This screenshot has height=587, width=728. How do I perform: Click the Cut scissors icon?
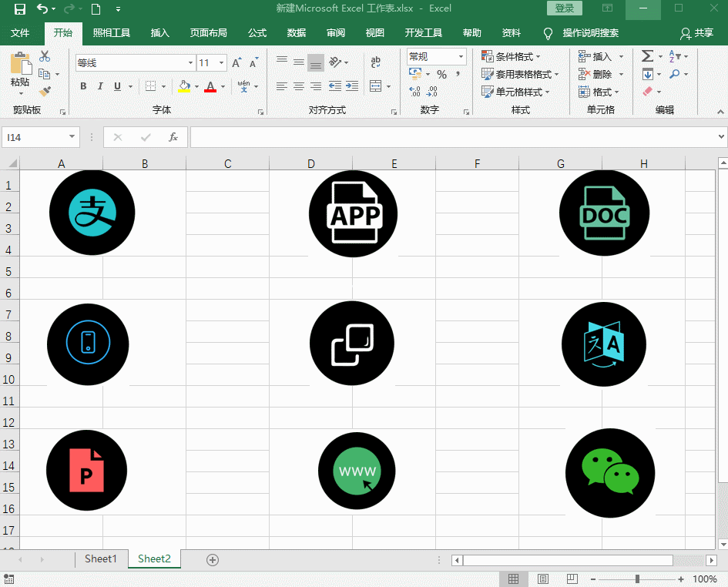click(45, 56)
